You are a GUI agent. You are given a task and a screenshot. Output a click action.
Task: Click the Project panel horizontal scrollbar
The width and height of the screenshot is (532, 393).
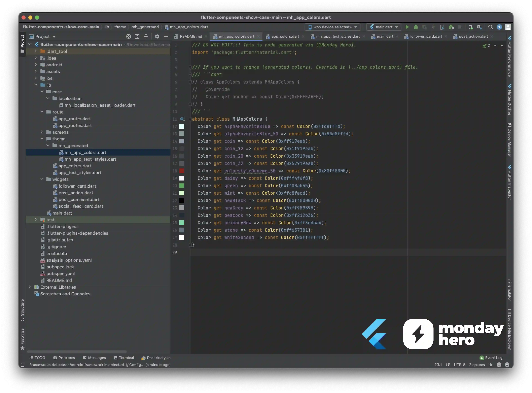pos(77,352)
